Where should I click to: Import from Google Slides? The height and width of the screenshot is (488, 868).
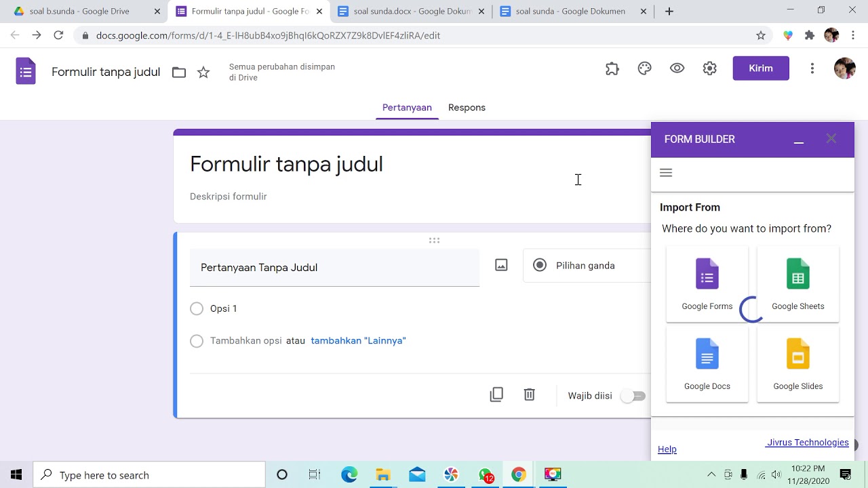coord(798,365)
